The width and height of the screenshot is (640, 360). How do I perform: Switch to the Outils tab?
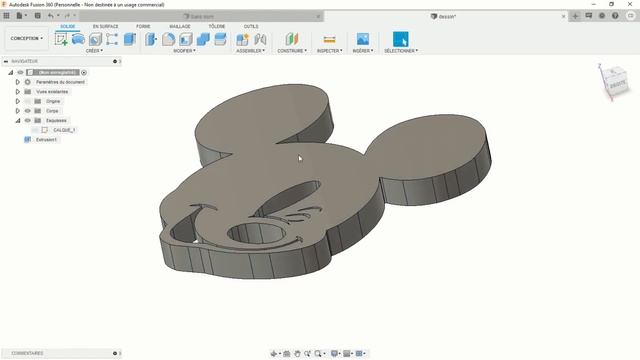[251, 26]
